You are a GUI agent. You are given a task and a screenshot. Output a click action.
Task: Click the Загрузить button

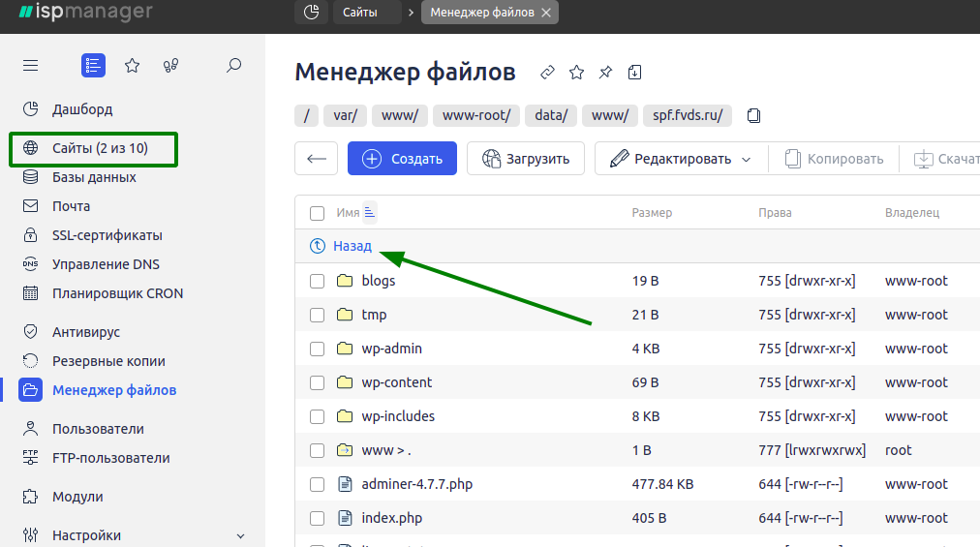coord(526,159)
